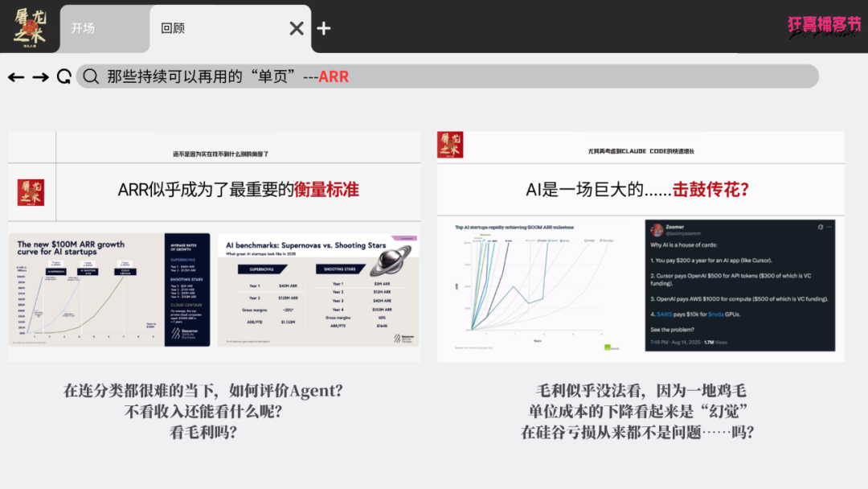Open the Supernovas vs. Shooting Stars slide
This screenshot has width=868, height=489.
(x=318, y=290)
